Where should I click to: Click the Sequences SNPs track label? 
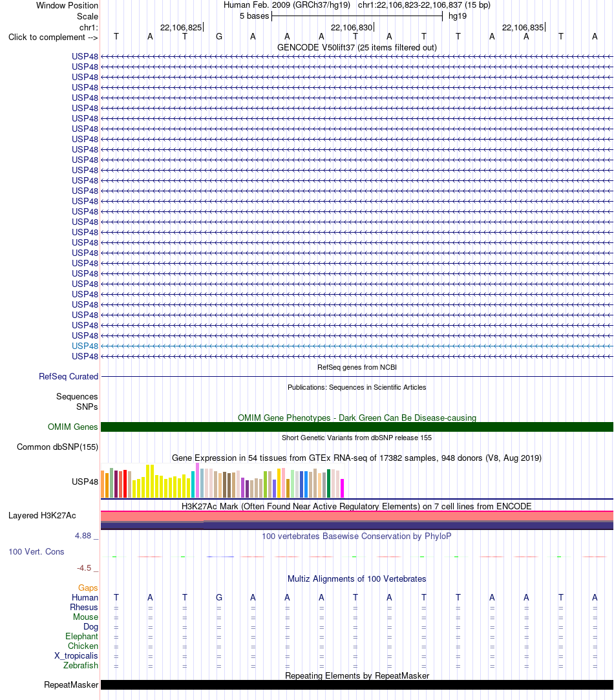pos(77,402)
